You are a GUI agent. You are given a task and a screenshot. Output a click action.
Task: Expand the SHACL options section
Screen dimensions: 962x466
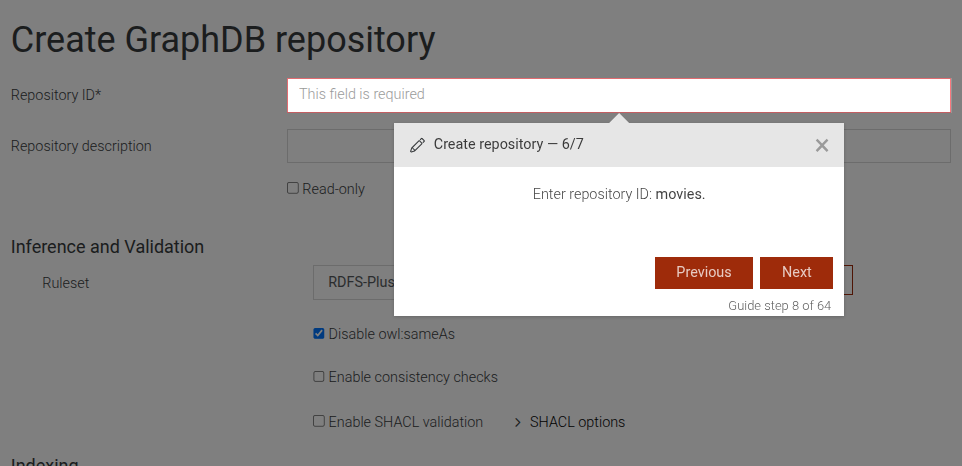coord(570,422)
